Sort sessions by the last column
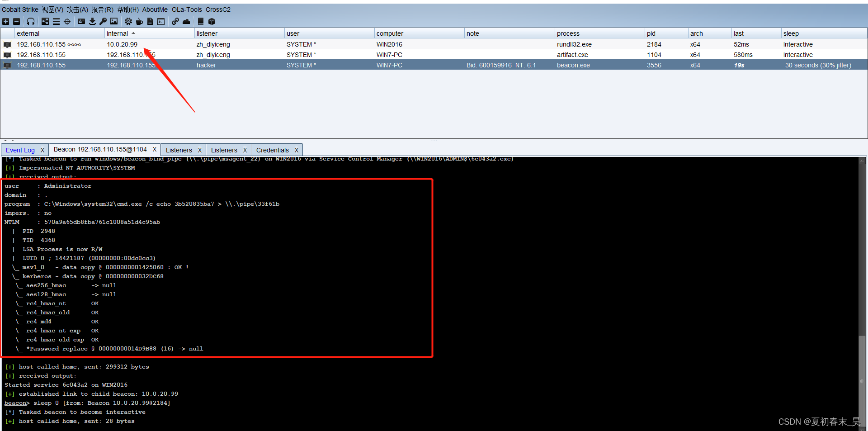The height and width of the screenshot is (431, 868). (756, 33)
